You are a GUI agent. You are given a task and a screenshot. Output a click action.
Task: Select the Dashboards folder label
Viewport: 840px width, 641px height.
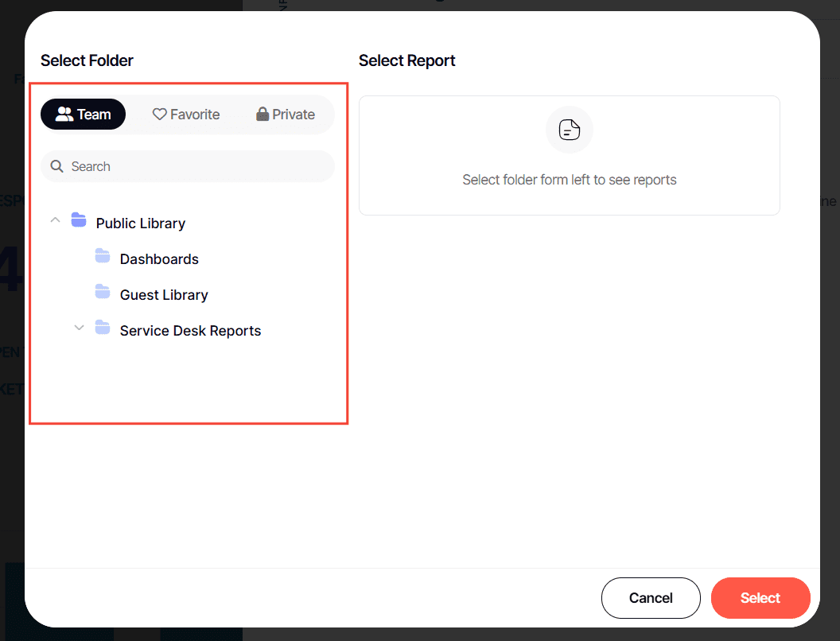(x=159, y=259)
